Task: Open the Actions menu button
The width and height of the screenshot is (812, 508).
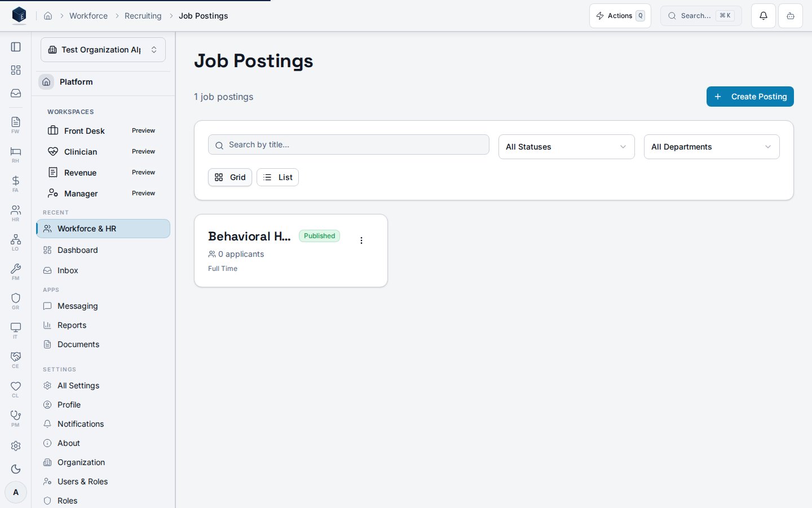Action: point(620,16)
